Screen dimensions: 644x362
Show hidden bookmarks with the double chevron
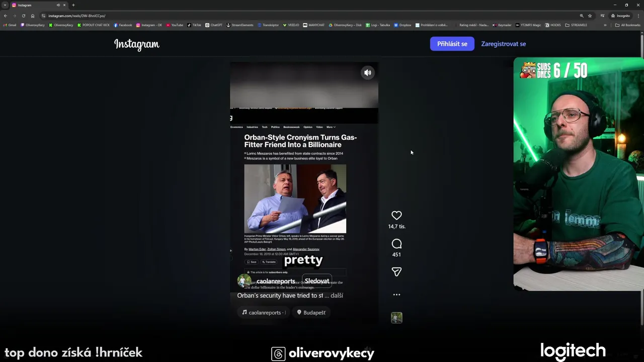tap(605, 25)
